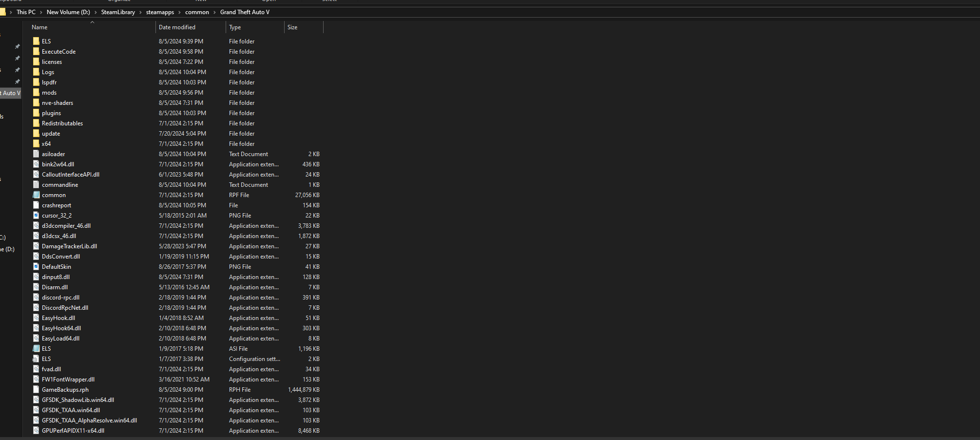Viewport: 980px width, 440px height.
Task: Click the GameBackups.rph file icon
Action: coord(36,389)
